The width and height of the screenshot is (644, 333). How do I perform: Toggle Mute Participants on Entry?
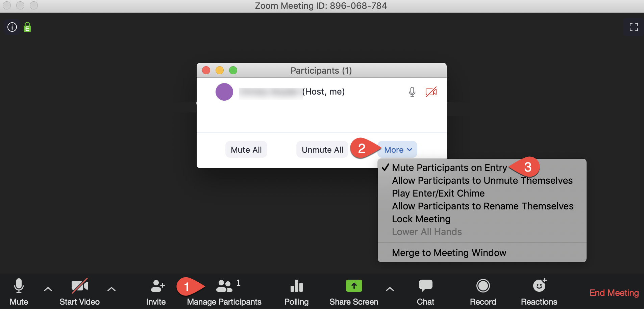449,168
